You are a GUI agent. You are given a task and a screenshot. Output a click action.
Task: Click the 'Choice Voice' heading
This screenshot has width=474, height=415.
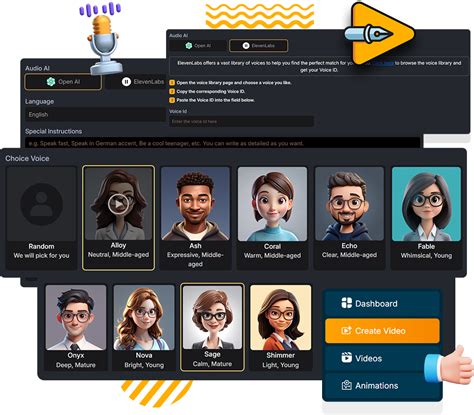click(x=27, y=159)
